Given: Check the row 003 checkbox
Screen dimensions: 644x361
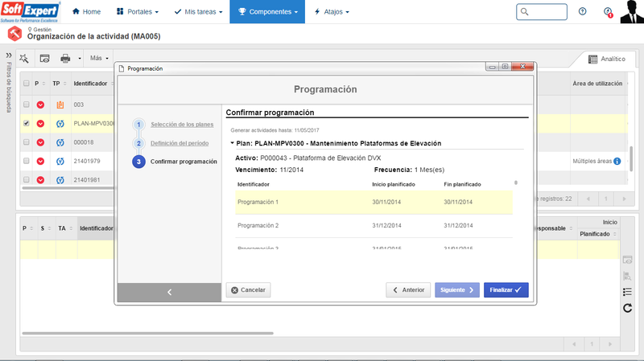Looking at the screenshot, I should pyautogui.click(x=27, y=105).
